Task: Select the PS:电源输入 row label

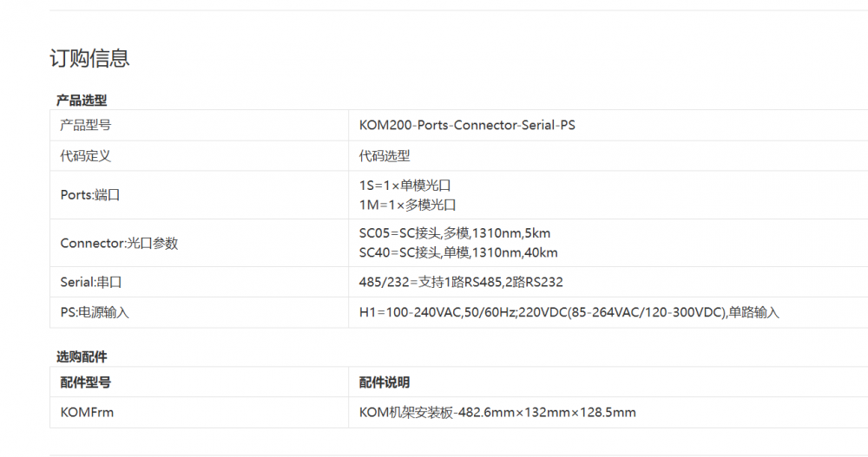Action: pos(95,312)
